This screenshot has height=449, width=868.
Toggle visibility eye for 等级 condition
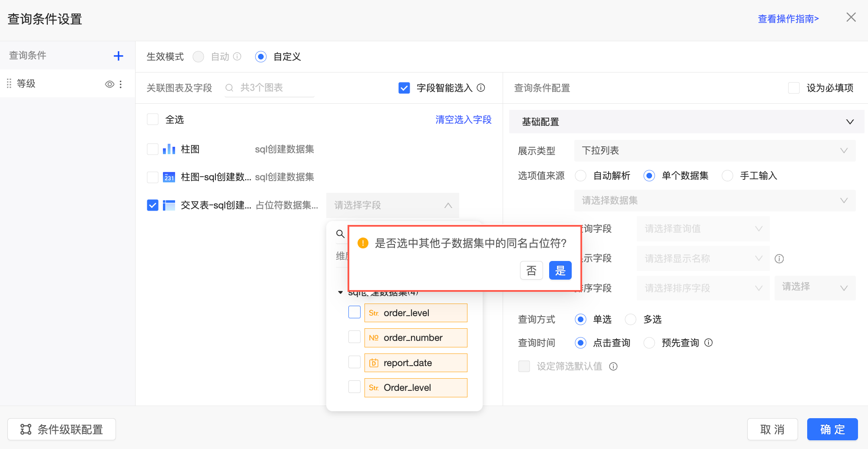(x=110, y=84)
